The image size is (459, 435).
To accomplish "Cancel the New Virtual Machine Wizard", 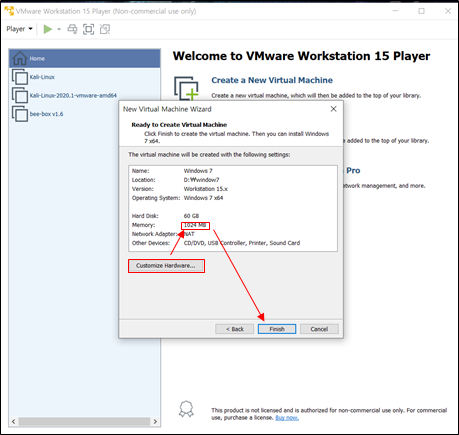I will (x=319, y=329).
